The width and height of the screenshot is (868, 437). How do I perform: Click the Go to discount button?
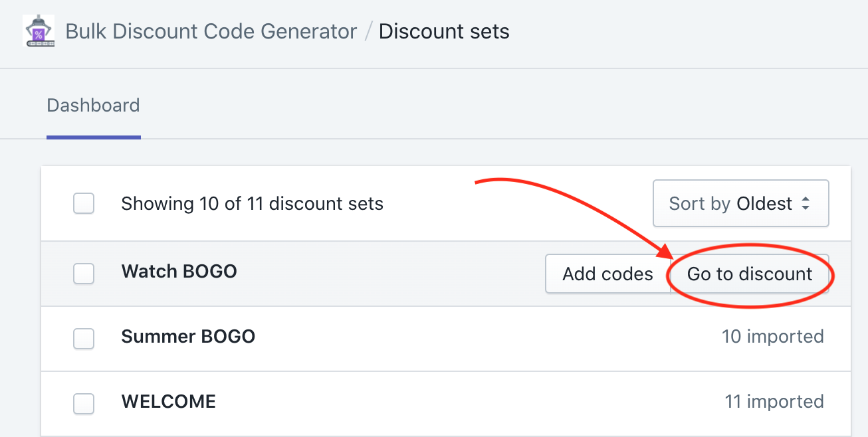[750, 274]
